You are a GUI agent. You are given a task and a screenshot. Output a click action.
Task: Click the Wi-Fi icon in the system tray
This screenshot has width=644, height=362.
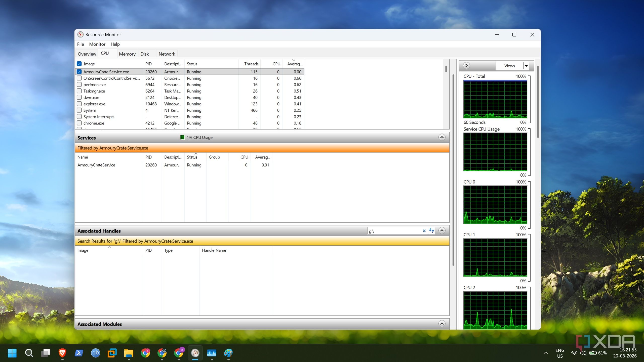point(574,353)
